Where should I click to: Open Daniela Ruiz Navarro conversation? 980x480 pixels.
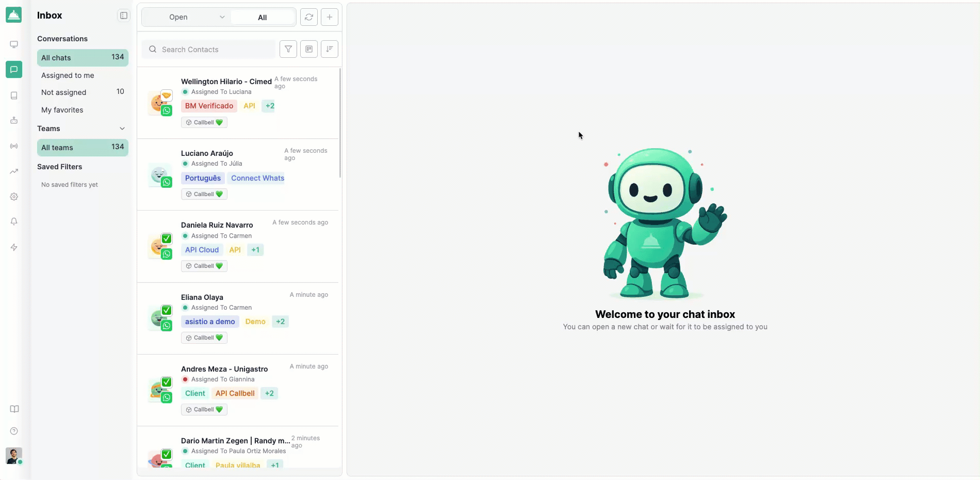(217, 225)
